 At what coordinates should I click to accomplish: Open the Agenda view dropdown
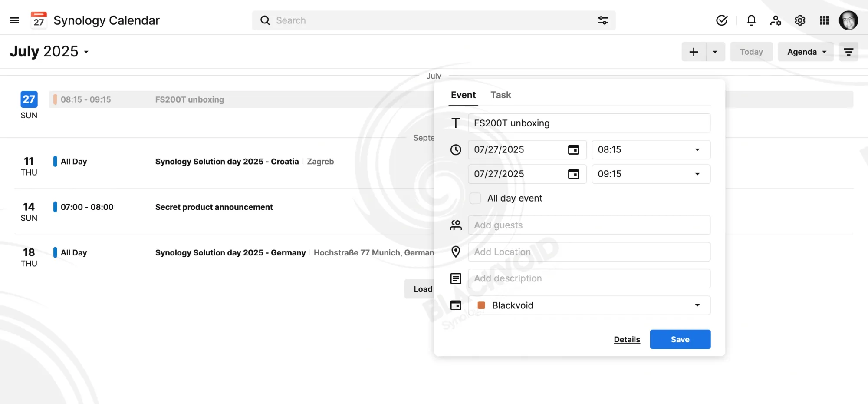pyautogui.click(x=806, y=52)
